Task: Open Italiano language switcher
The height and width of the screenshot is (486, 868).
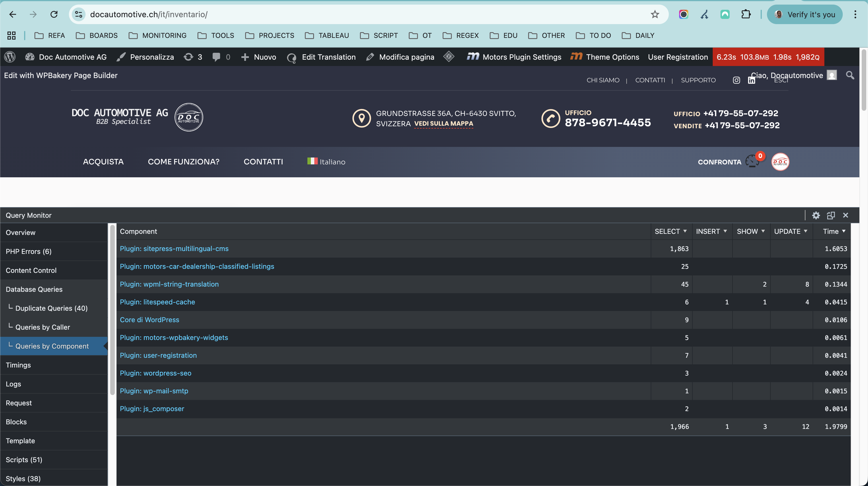Action: 326,162
